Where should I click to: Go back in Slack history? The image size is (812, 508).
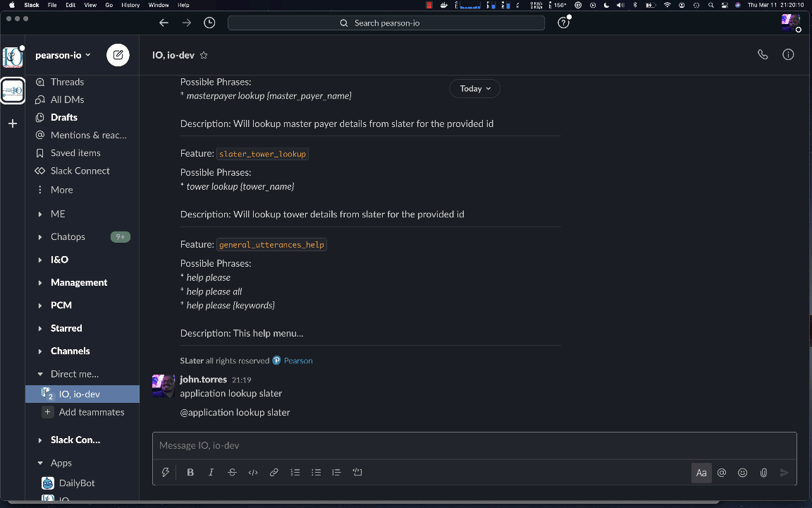click(164, 23)
